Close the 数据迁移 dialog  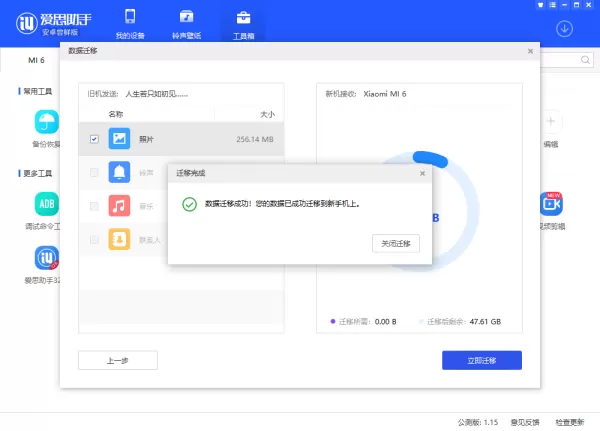coord(530,51)
